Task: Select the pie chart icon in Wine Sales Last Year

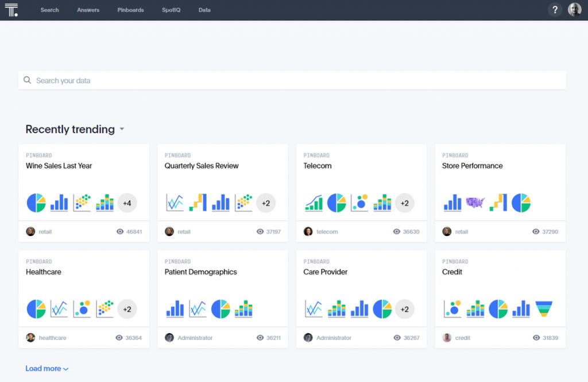Action: click(36, 202)
